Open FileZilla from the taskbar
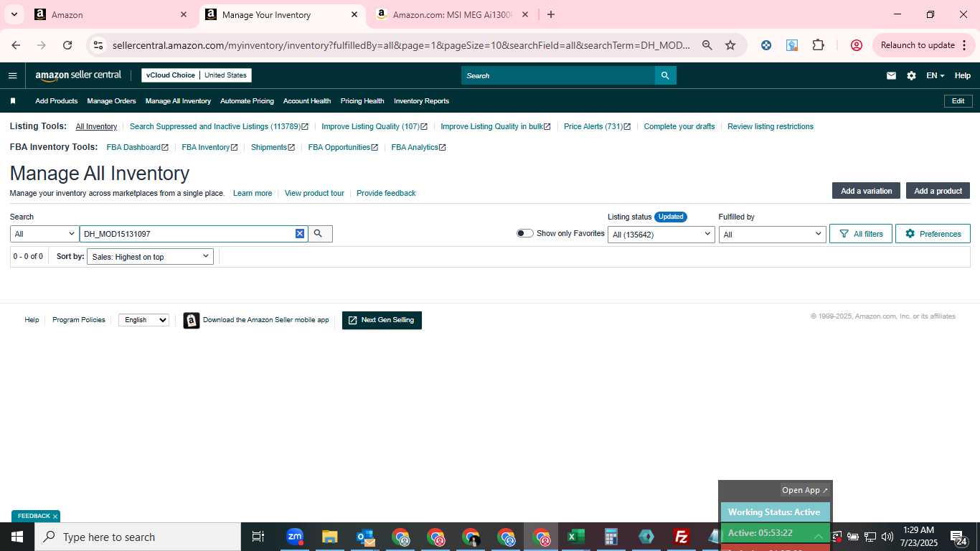This screenshot has width=980, height=551. click(x=682, y=537)
